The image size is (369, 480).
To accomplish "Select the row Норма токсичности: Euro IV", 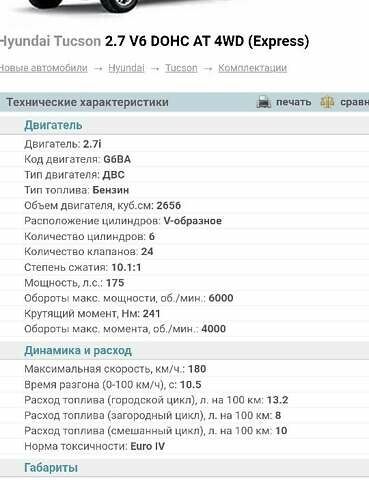I will coord(184,446).
